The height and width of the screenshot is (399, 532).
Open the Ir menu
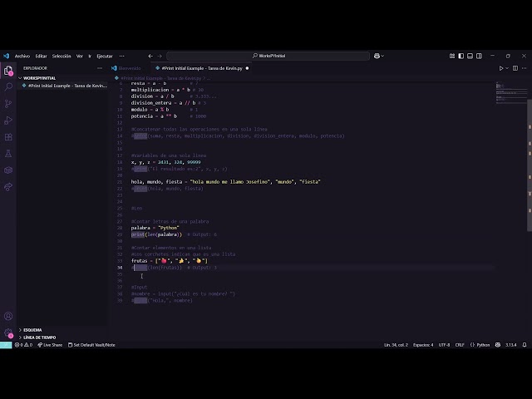tap(90, 56)
